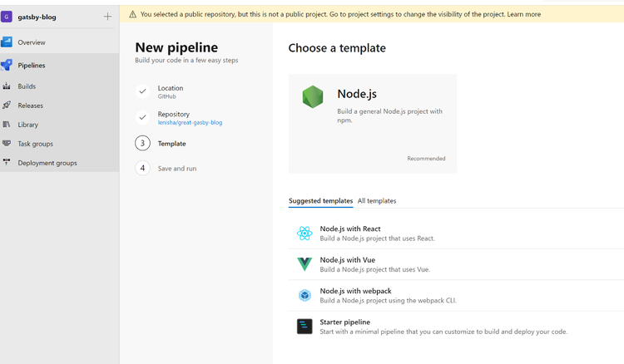Choose the Starter pipeline template
Image resolution: width=624 pixels, height=364 pixels.
pos(456,327)
